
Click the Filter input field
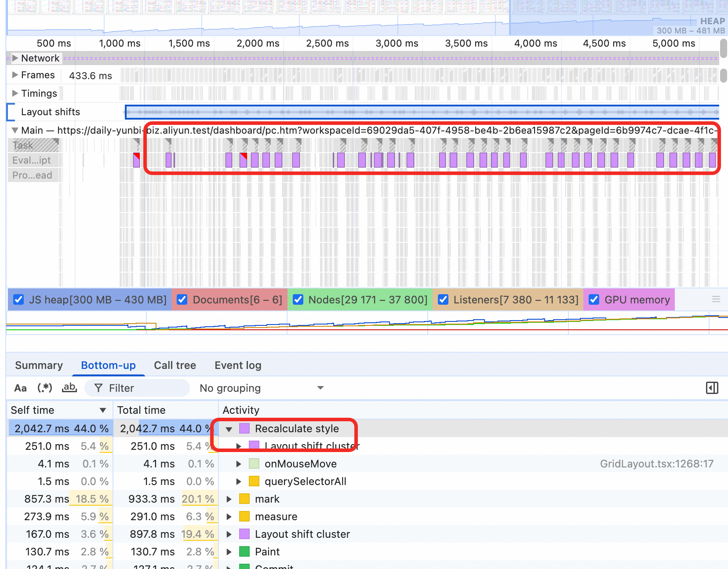(137, 388)
